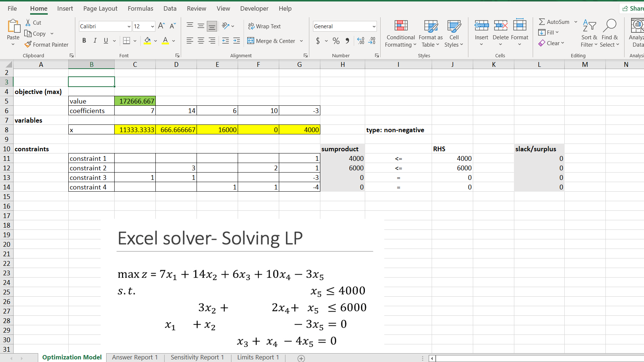The height and width of the screenshot is (362, 644).
Task: Click the Wrap Text icon
Action: coord(251,26)
